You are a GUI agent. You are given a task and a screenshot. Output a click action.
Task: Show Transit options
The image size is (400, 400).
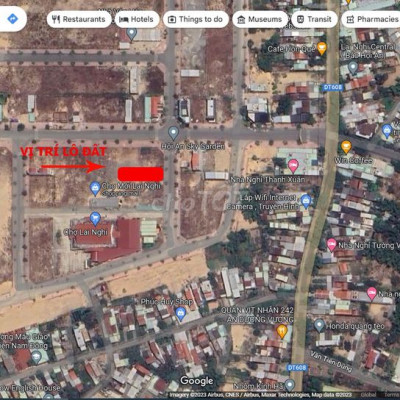[314, 19]
